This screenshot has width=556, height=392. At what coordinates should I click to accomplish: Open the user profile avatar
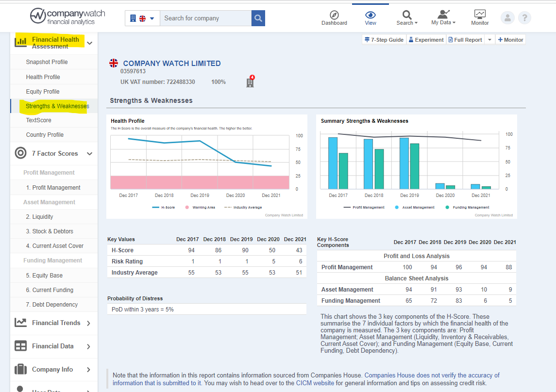pos(507,17)
